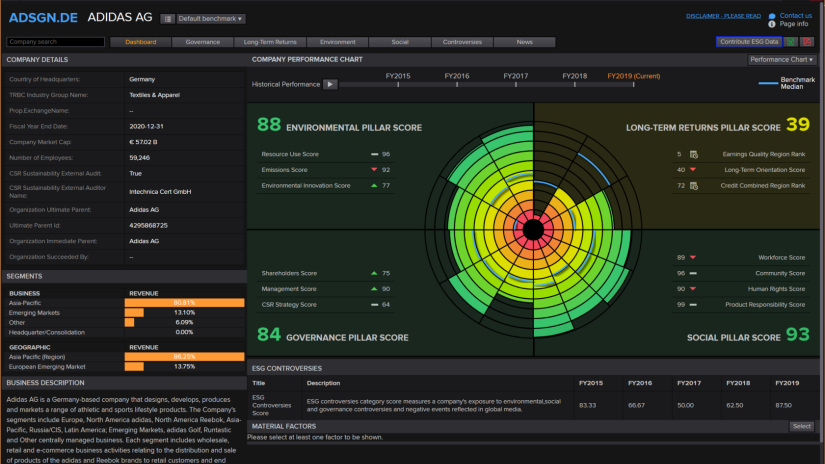Jump to FY2018 on the timeline

[x=575, y=76]
